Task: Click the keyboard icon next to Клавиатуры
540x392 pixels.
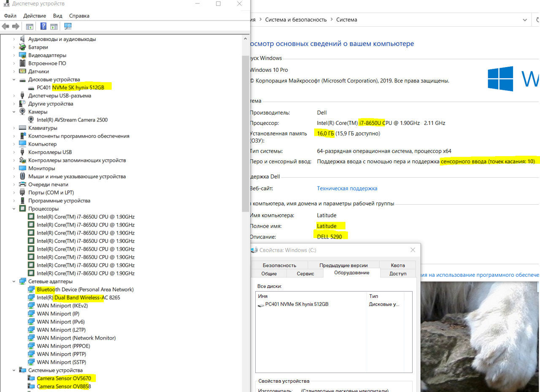Action: [x=23, y=128]
